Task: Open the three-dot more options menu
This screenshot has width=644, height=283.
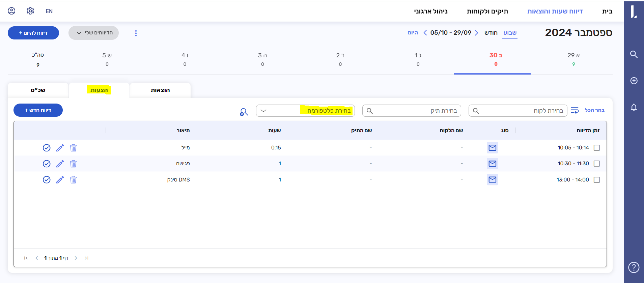Action: (x=136, y=33)
